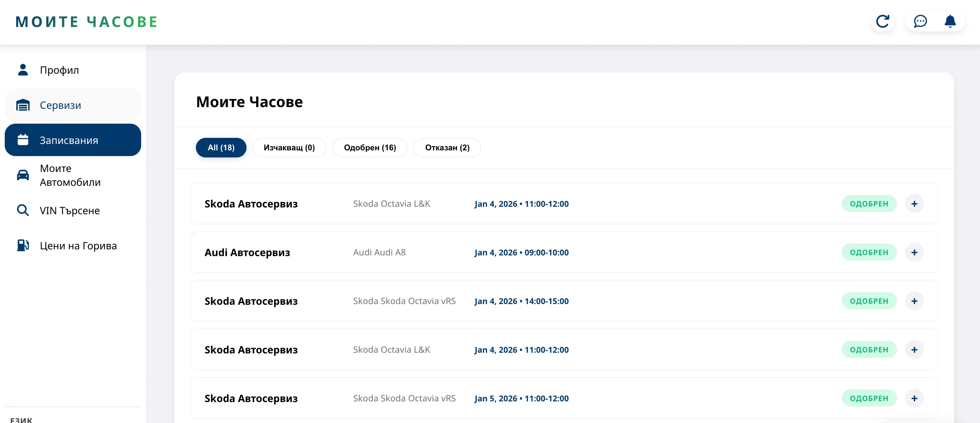
Task: Select the All (18) filter tab
Action: pos(221,148)
